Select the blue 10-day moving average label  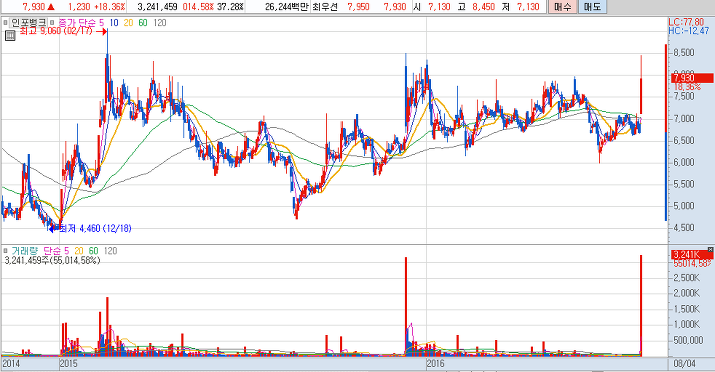tap(114, 22)
